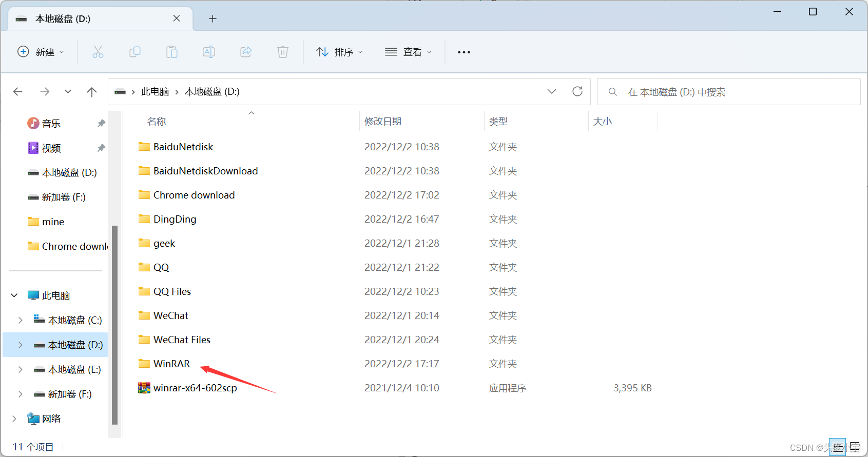This screenshot has height=457, width=868.
Task: Go forward with the right arrow
Action: click(x=45, y=92)
